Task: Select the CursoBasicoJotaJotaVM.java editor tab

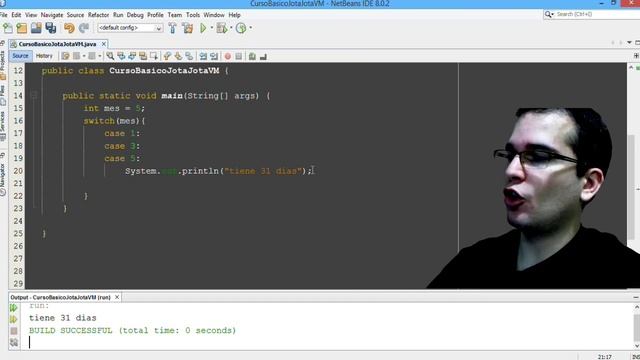Action: tap(57, 44)
